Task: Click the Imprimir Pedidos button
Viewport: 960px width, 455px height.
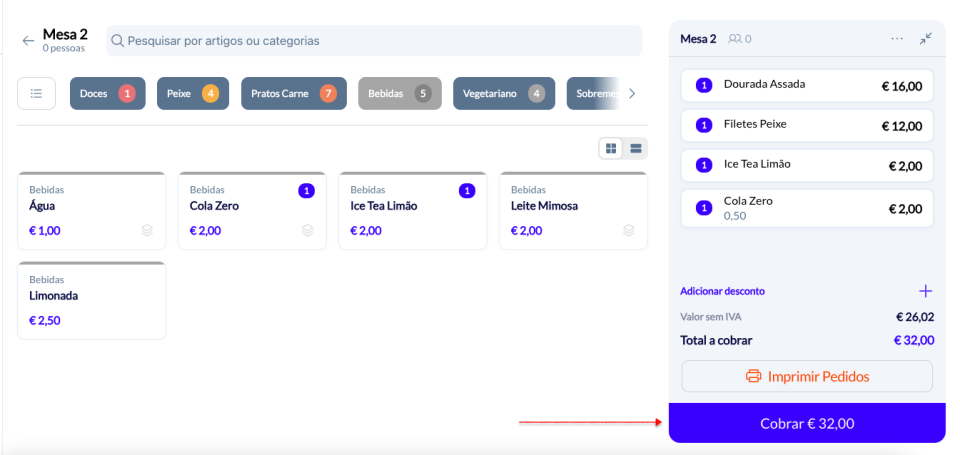Action: 806,377
